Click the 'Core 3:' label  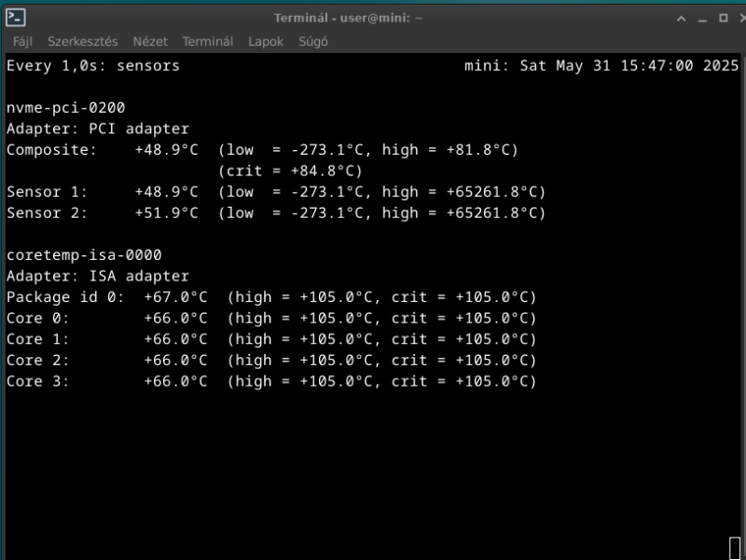click(x=38, y=381)
